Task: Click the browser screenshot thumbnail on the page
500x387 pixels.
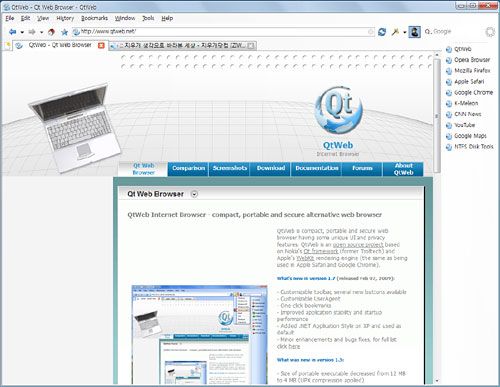Action: pyautogui.click(x=199, y=335)
